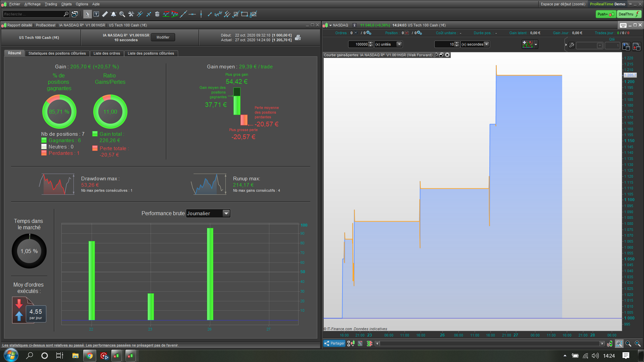Toggle the Push+ mode button

pos(605,14)
